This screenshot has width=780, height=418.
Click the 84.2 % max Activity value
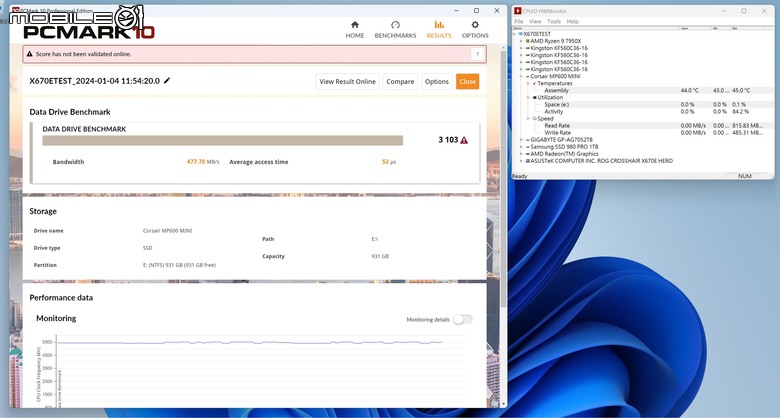(740, 111)
